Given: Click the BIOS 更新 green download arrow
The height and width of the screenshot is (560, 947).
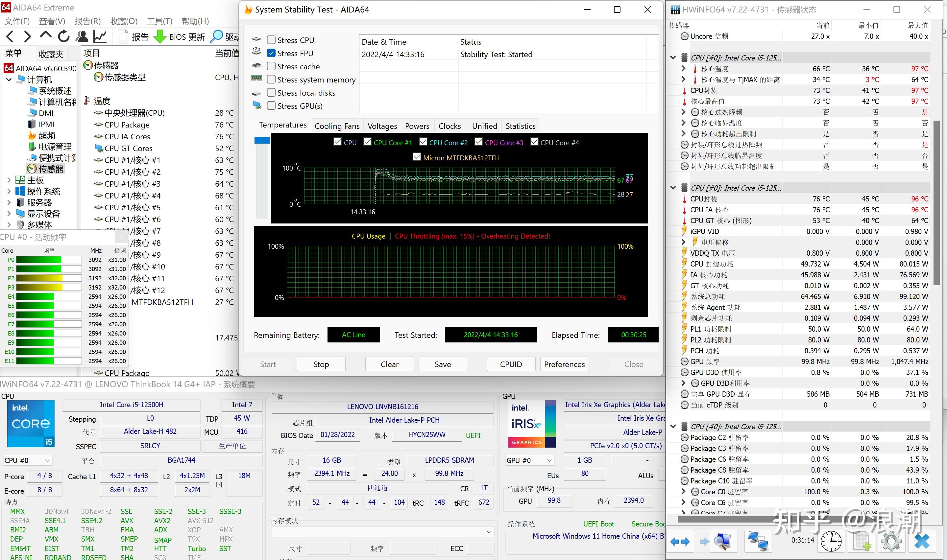Looking at the screenshot, I should tap(160, 36).
